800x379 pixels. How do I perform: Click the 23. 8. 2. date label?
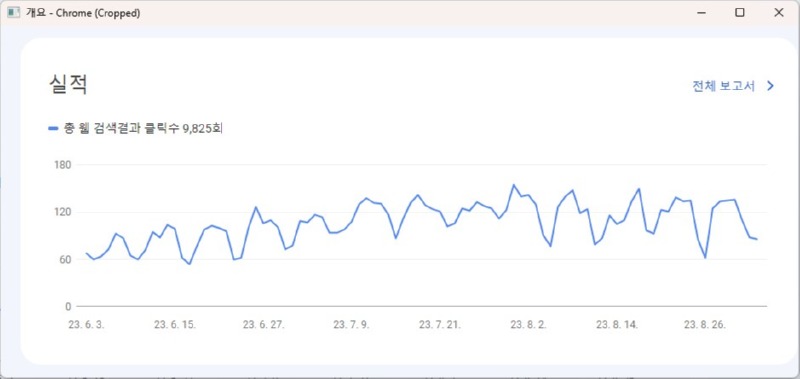click(529, 325)
